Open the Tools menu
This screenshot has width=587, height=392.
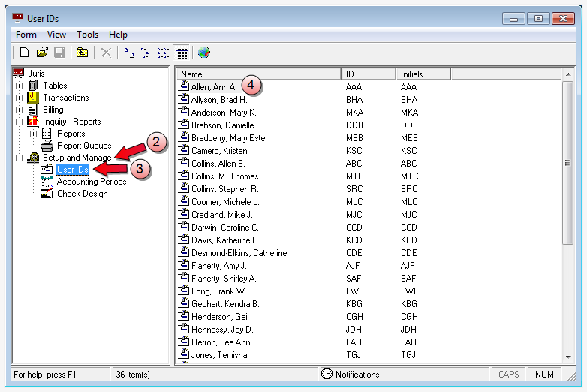87,35
